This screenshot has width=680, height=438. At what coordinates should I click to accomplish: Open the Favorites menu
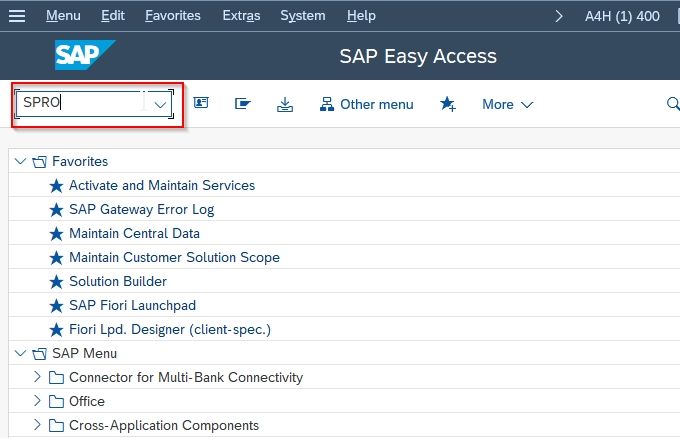click(x=173, y=16)
